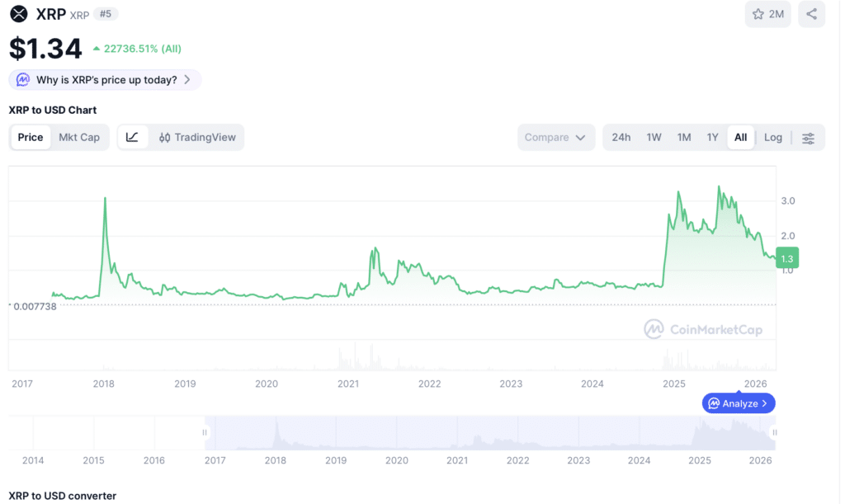Switch to the line chart icon

click(132, 137)
